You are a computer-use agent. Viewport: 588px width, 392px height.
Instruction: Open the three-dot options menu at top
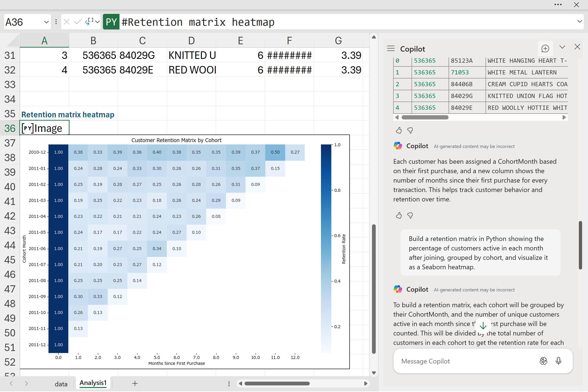[558, 4]
